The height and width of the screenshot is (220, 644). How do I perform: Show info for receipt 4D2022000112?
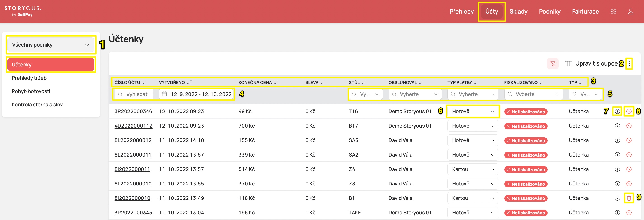[x=617, y=126]
